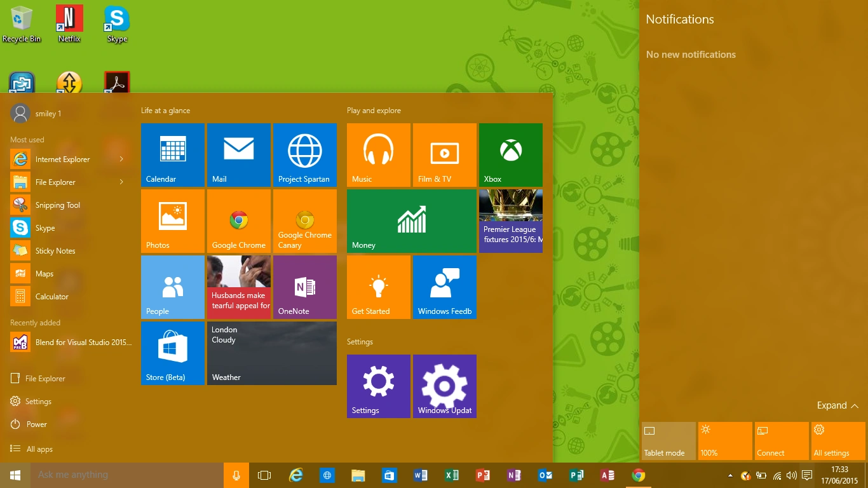The image size is (868, 488).
Task: Launch the Google Chrome tile
Action: click(239, 221)
